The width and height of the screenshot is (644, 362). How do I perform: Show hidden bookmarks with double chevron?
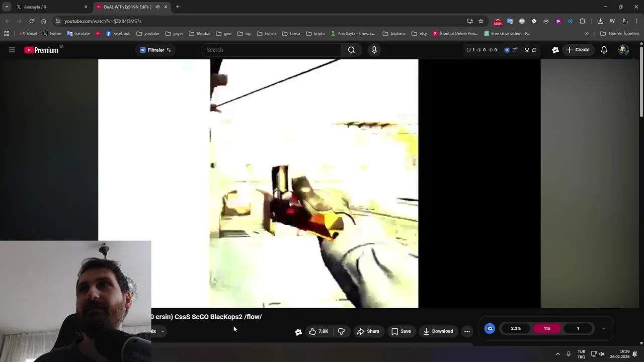coord(587,34)
